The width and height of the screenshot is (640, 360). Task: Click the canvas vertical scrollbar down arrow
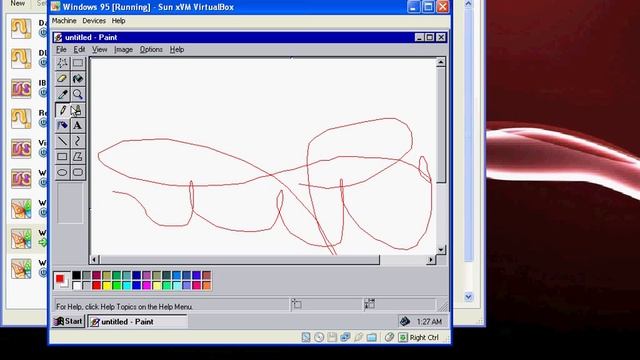coord(441,249)
